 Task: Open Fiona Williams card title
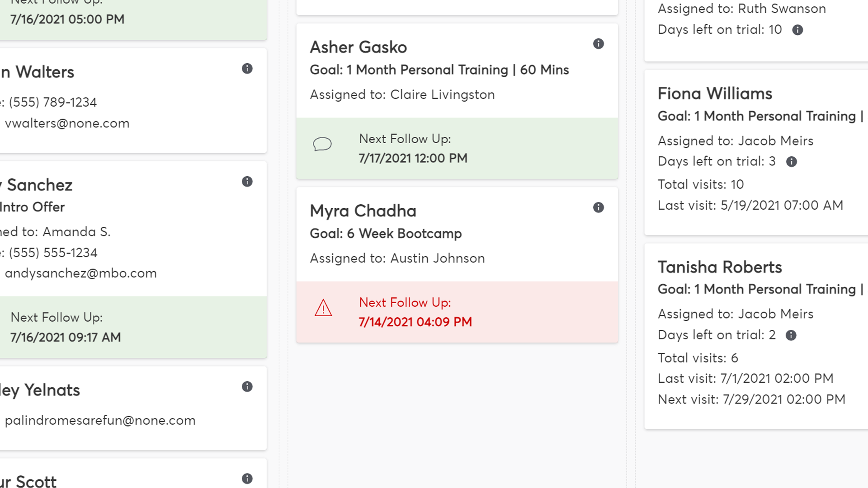coord(715,94)
